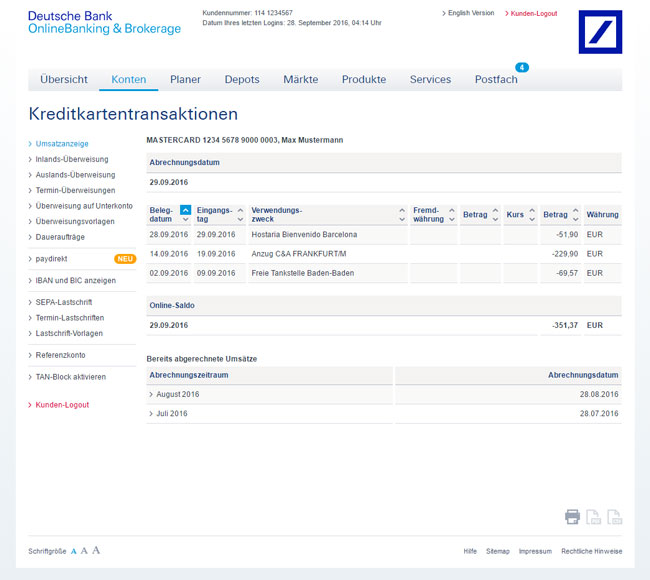Expand the August 2016 billing period
This screenshot has height=580, width=650.
coord(174,394)
